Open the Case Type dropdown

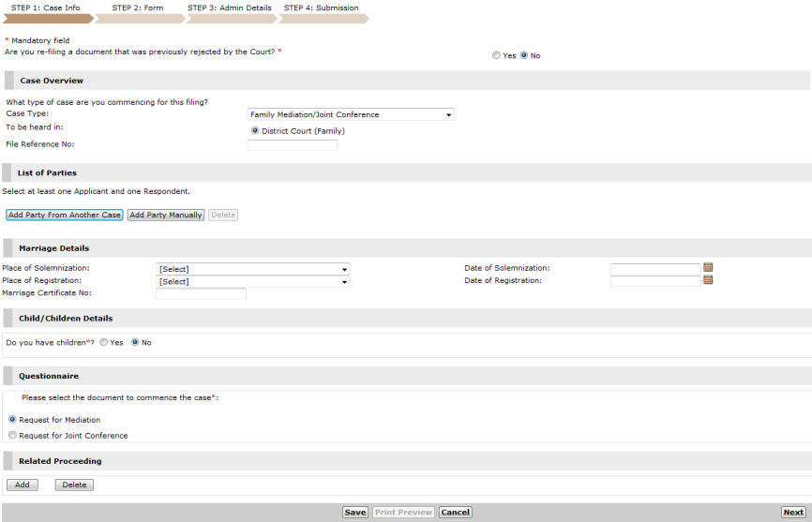click(x=350, y=114)
